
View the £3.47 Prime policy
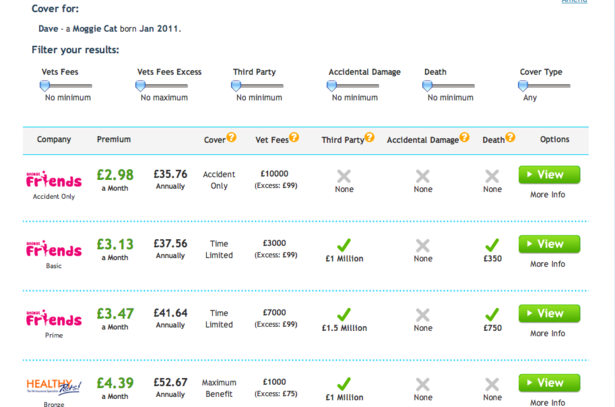click(549, 314)
